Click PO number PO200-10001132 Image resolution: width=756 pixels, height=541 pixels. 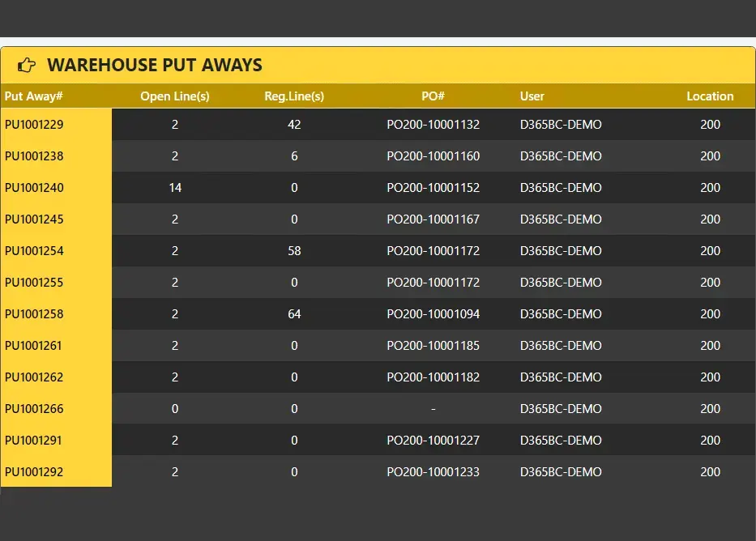point(433,125)
